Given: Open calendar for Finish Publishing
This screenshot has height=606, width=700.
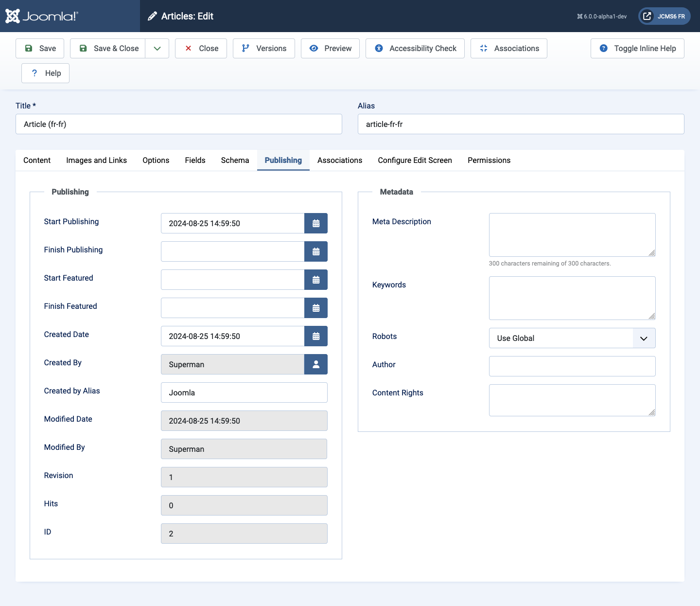Looking at the screenshot, I should [316, 251].
